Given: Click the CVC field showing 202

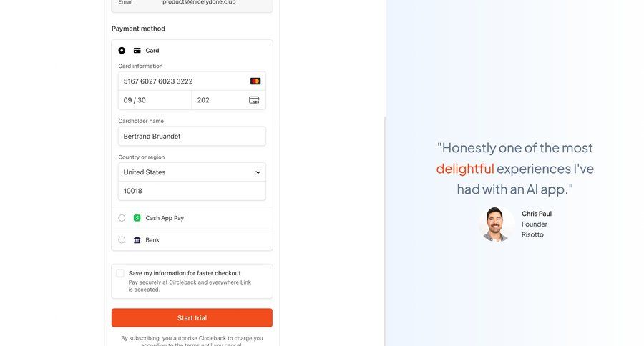Looking at the screenshot, I should click(229, 100).
